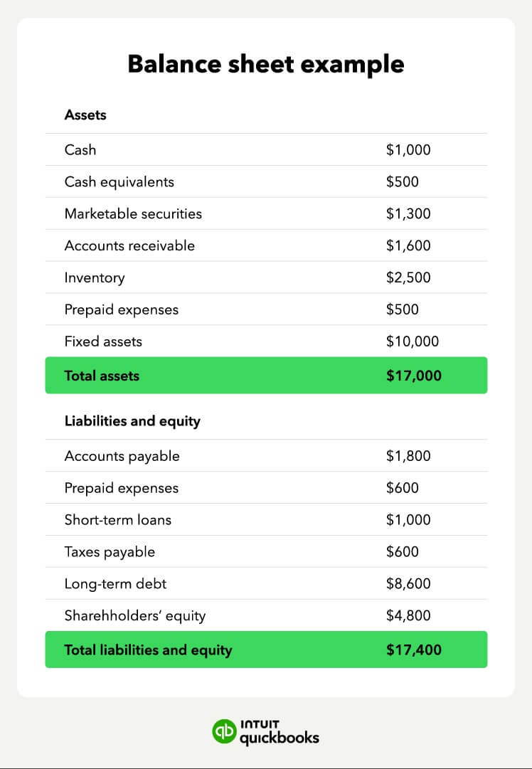Click the Accounts receivable $1,600 amount
Screen dimensions: 532x769
[408, 246]
